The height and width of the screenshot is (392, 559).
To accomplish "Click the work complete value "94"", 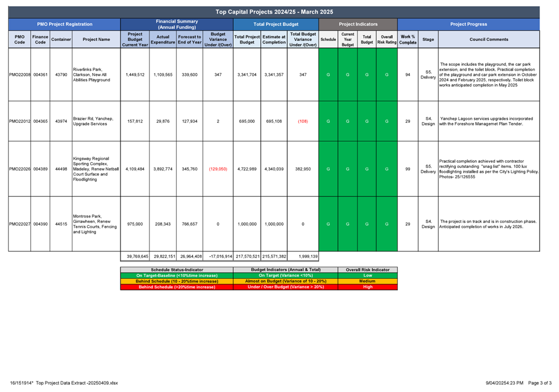I will click(408, 75).
